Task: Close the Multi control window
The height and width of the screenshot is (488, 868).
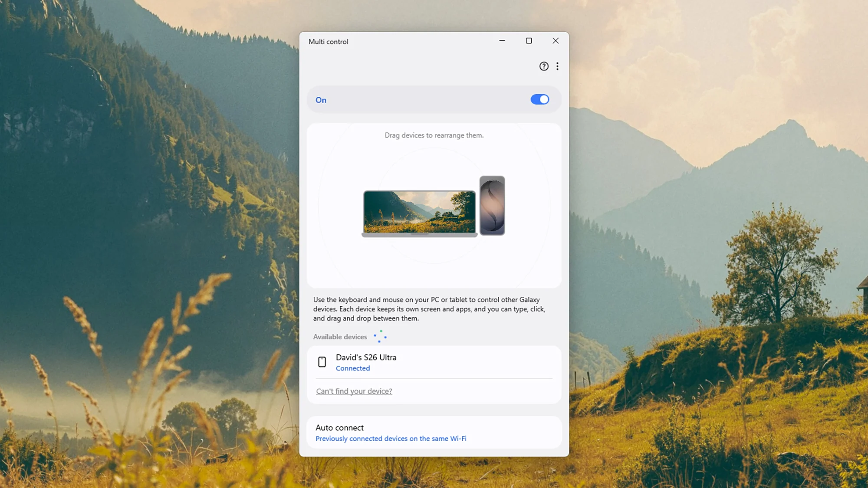Action: click(x=556, y=41)
